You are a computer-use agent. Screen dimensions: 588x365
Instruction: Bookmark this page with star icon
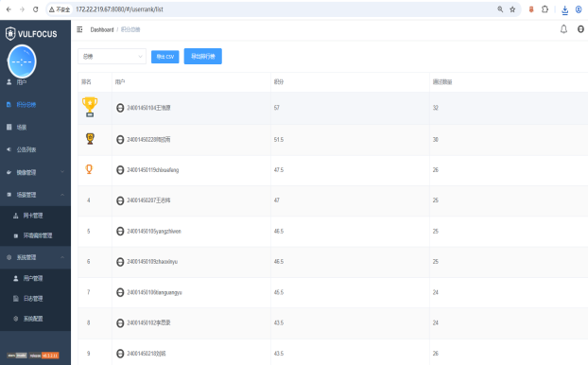(x=512, y=9)
